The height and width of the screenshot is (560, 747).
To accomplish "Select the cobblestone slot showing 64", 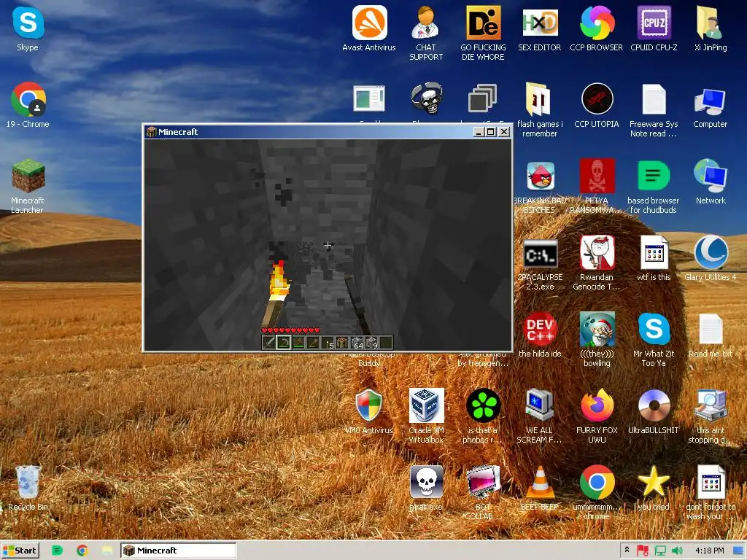I will 357,342.
